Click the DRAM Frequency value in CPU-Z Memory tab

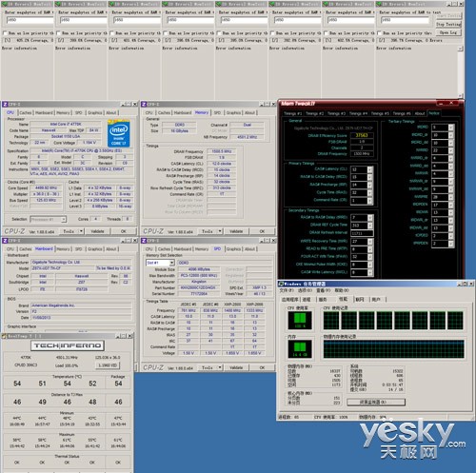(222, 151)
